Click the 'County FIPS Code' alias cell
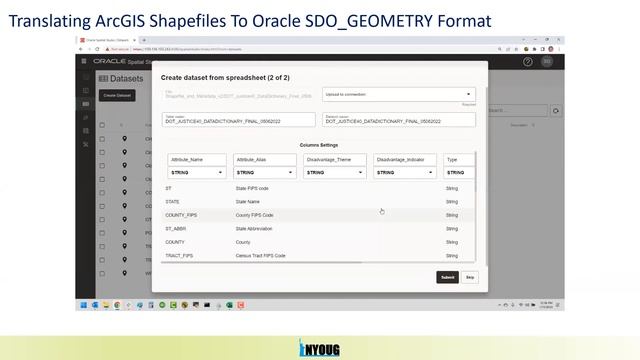Screen dimensions: 640x360 point(254,215)
